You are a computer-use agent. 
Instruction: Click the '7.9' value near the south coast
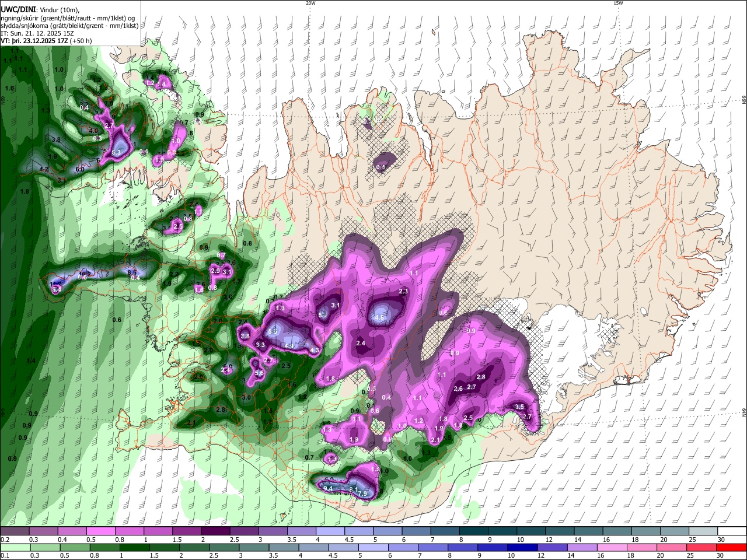(362, 494)
